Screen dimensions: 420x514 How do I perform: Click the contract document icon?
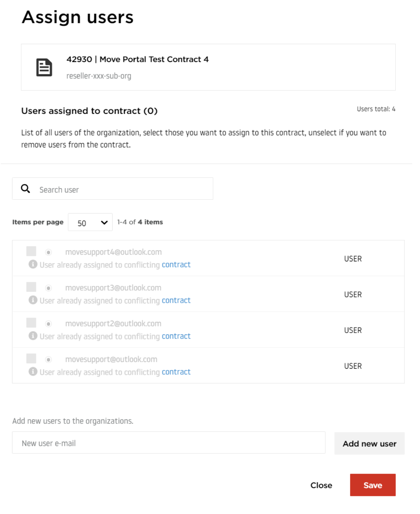(44, 67)
